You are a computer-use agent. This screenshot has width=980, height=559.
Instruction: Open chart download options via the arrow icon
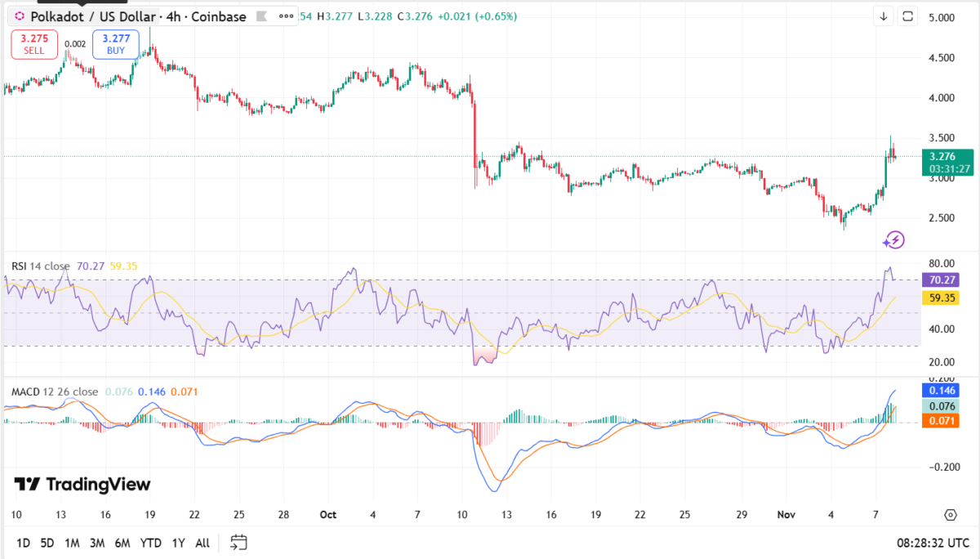point(884,16)
